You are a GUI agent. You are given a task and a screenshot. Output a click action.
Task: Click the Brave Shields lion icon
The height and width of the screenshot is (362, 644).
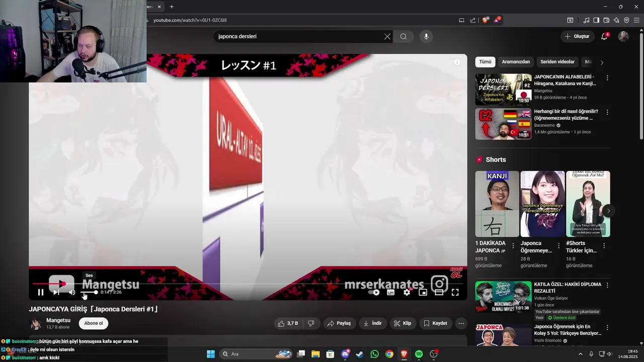(x=485, y=20)
